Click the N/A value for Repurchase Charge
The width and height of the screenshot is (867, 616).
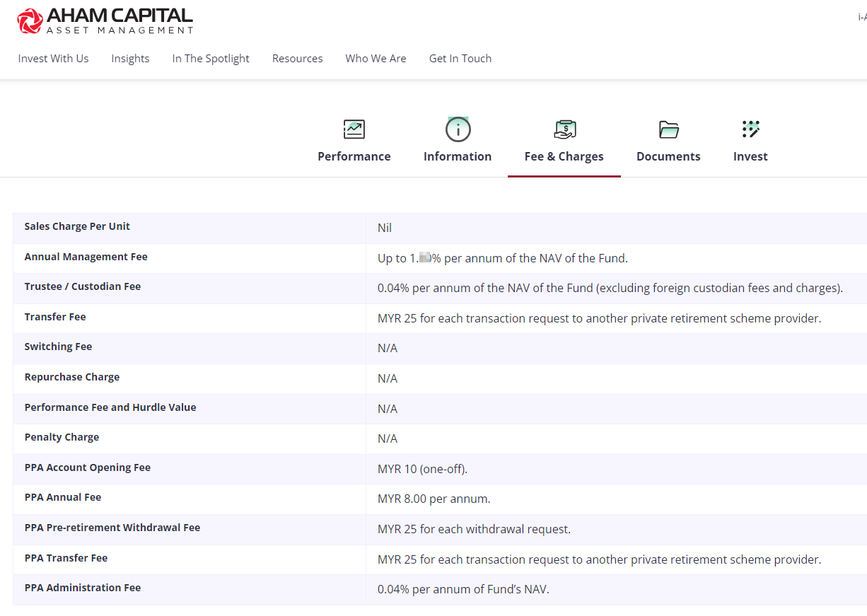click(x=388, y=378)
